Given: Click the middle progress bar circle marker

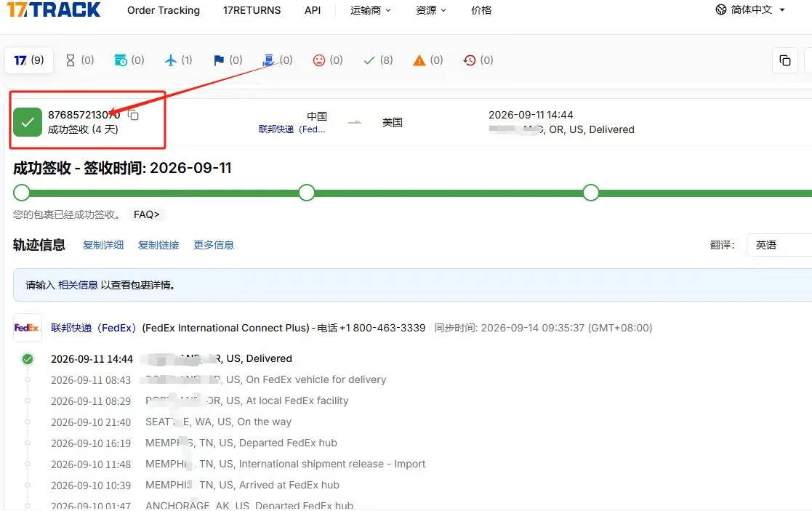Looking at the screenshot, I should pyautogui.click(x=307, y=193).
